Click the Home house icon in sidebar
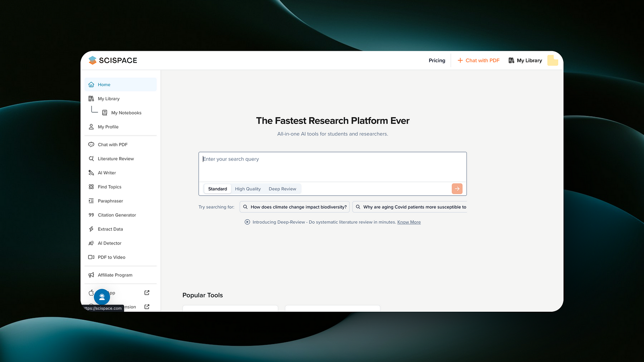 (91, 84)
